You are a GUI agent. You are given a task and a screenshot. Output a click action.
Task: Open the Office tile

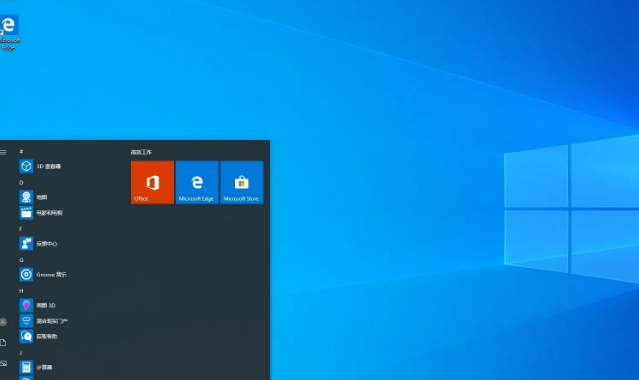(152, 182)
